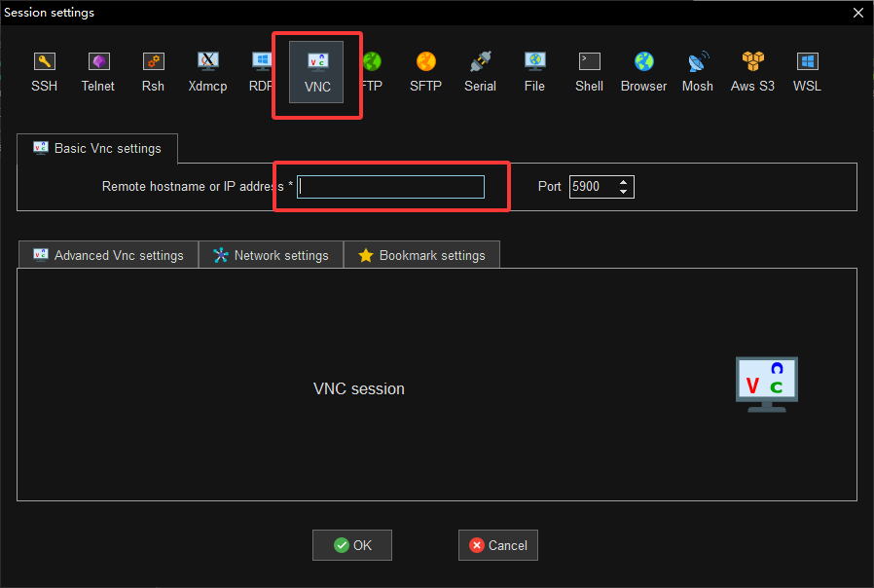Viewport: 874px width, 588px height.
Task: Open the Bookmark settings tab
Action: click(x=422, y=255)
